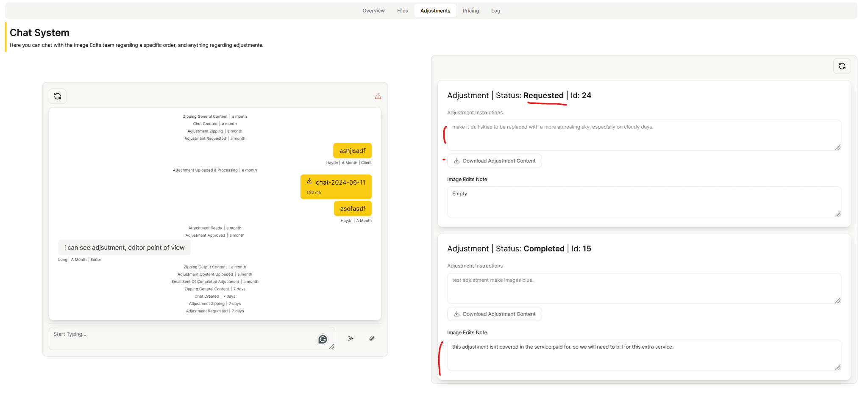
Task: Download the chat-2024-06-11 attachment
Action: 336,186
